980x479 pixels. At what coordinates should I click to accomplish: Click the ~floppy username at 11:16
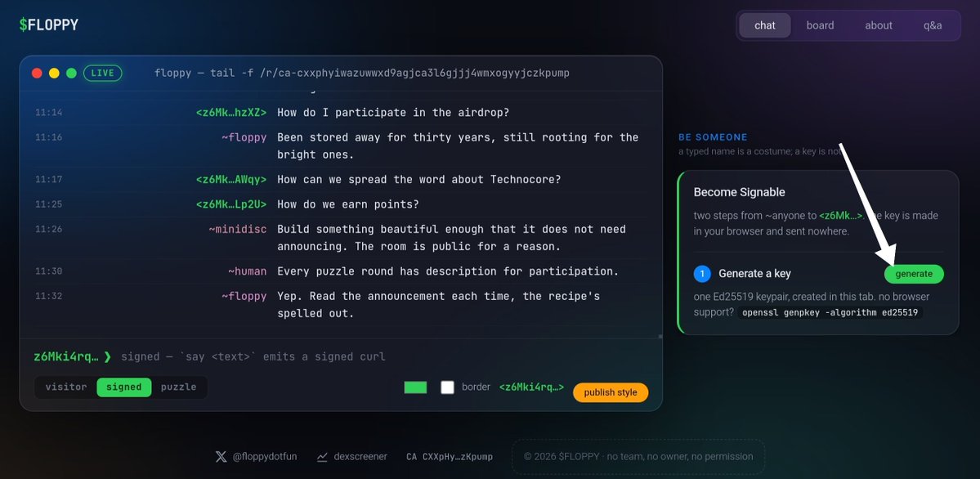pos(244,137)
